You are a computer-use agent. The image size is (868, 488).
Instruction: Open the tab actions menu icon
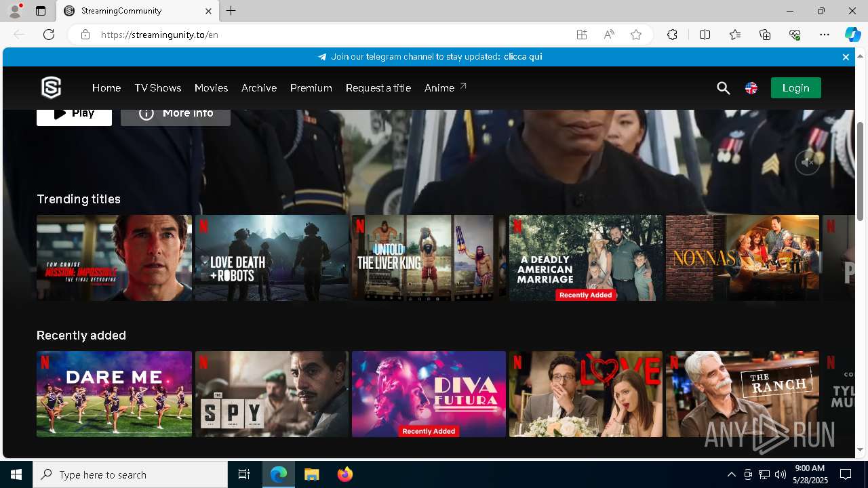tap(41, 11)
